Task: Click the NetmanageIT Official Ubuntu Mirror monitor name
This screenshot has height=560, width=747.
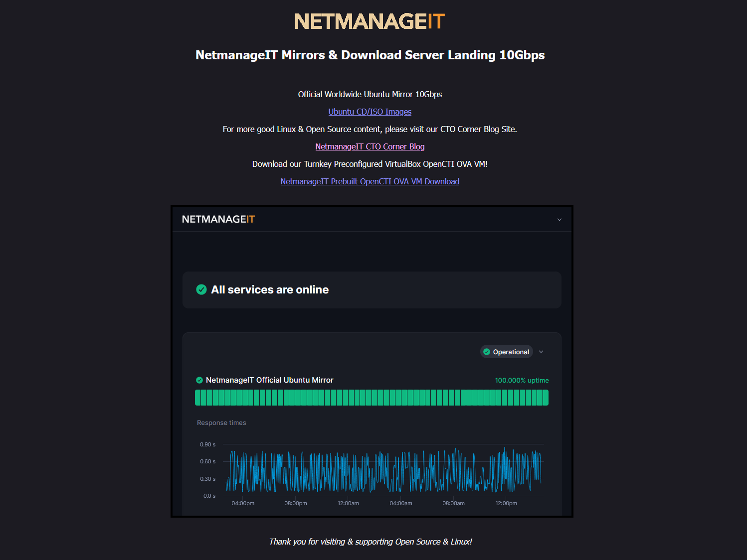Action: coord(269,380)
